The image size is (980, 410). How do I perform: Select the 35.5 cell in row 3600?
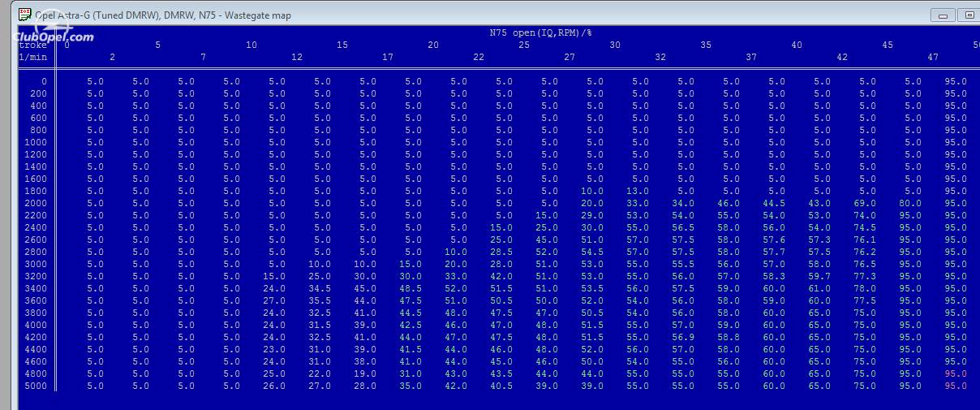click(320, 301)
